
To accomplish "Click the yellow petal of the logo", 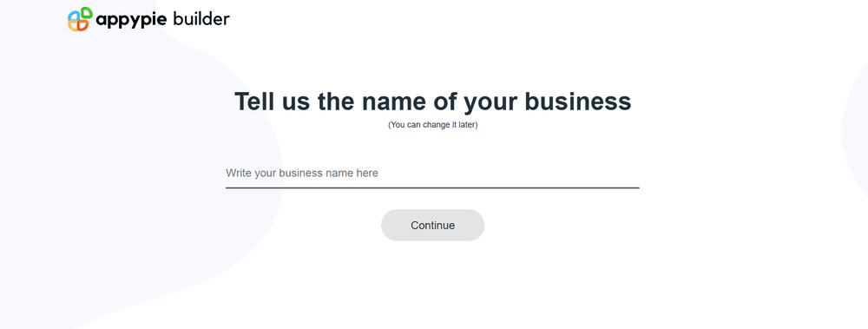I will [74, 25].
